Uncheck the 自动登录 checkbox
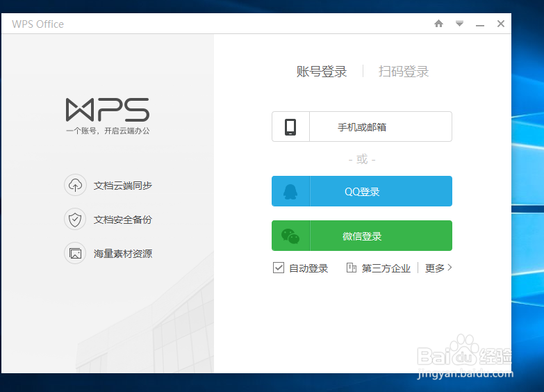This screenshot has width=544, height=392. coord(279,268)
